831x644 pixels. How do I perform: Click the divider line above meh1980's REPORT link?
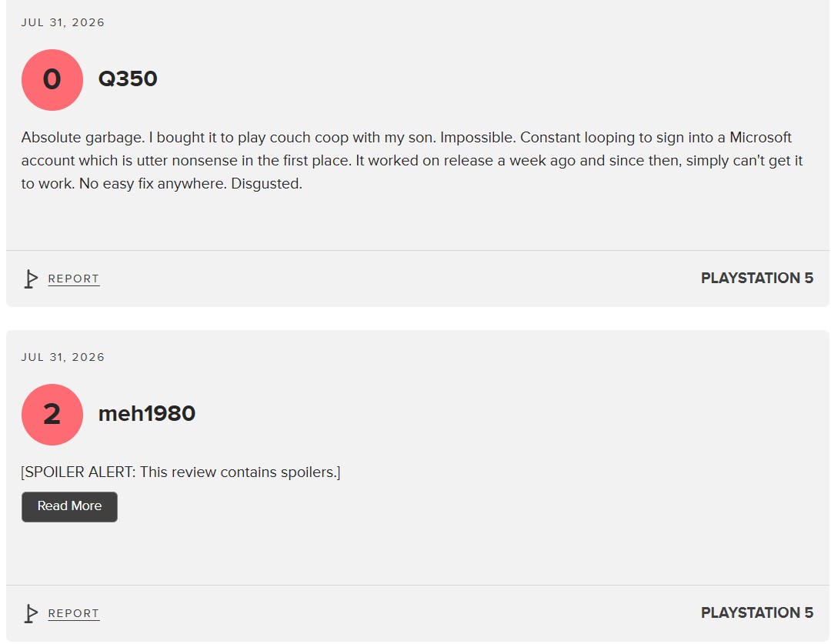tap(418, 586)
